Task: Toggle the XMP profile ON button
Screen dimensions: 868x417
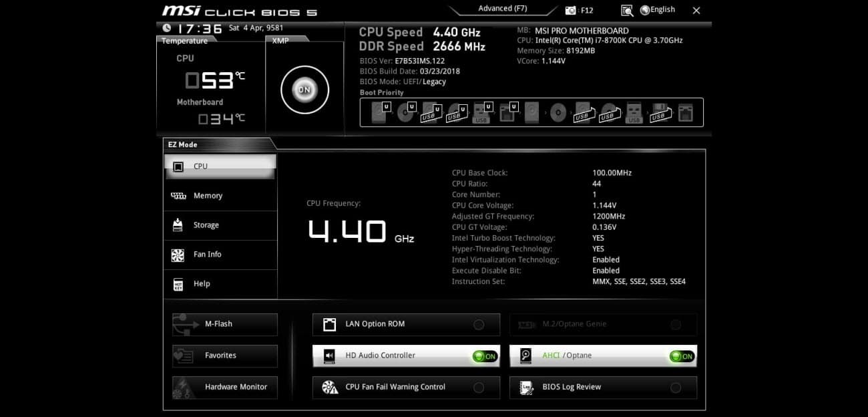Action: [304, 90]
